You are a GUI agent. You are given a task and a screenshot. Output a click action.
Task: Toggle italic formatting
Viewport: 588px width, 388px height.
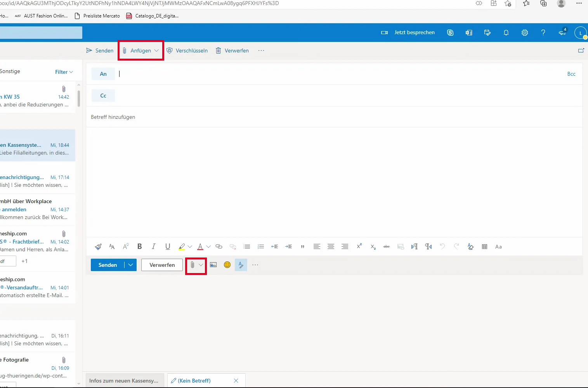click(154, 247)
